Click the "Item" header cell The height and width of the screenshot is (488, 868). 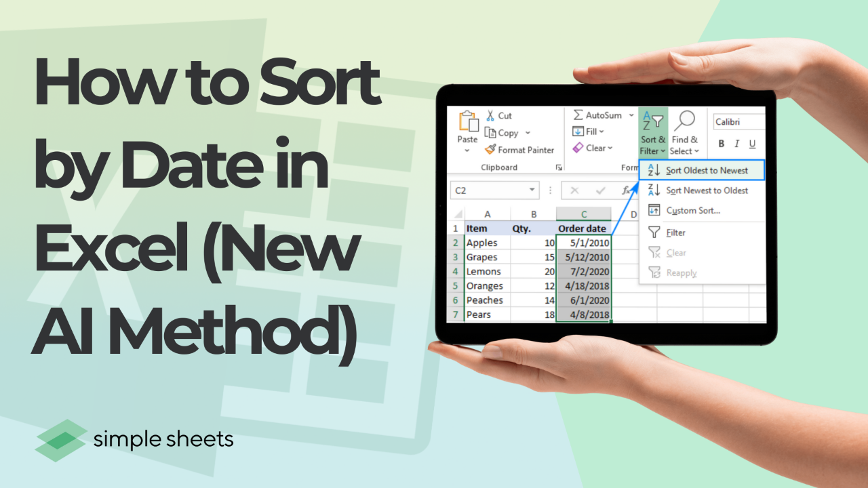(488, 228)
